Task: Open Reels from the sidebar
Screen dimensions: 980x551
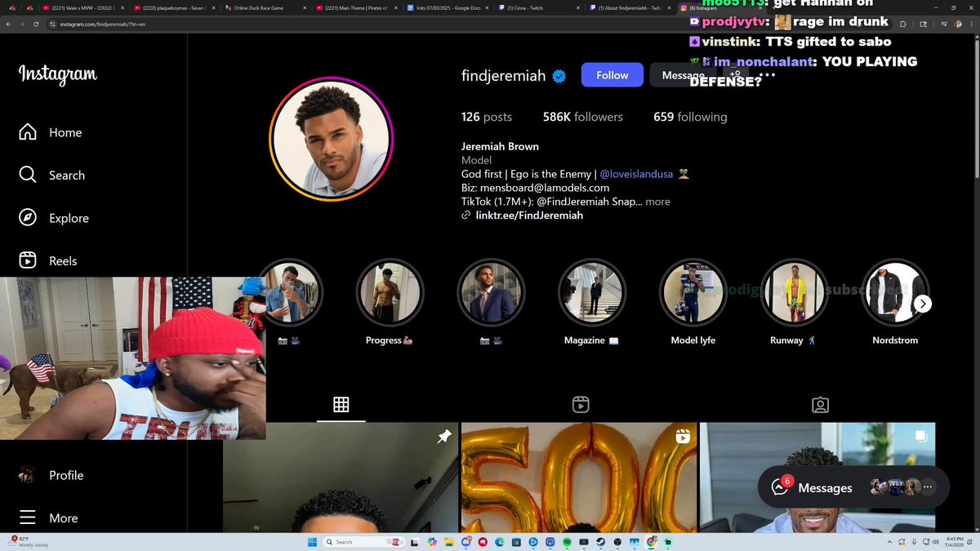Action: [x=48, y=260]
